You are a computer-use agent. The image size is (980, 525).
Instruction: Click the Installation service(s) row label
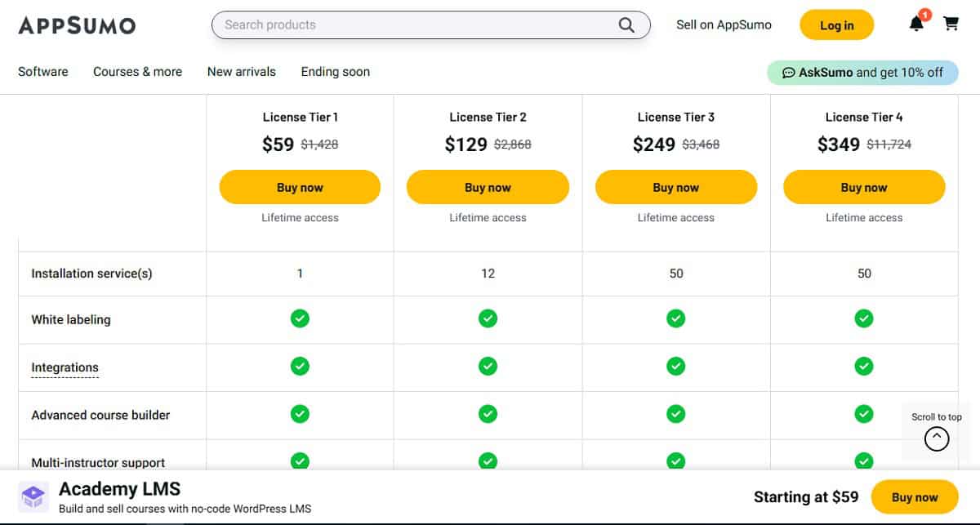pos(91,274)
